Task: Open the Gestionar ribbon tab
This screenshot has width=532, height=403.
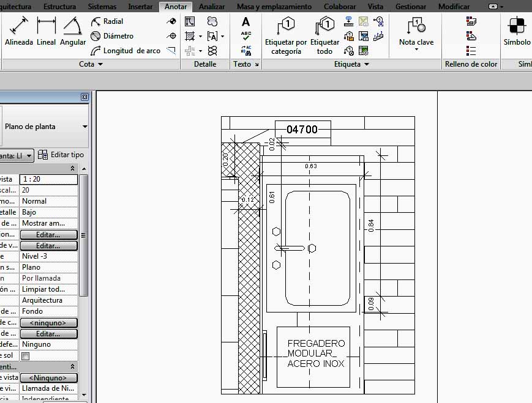Action: [x=411, y=7]
